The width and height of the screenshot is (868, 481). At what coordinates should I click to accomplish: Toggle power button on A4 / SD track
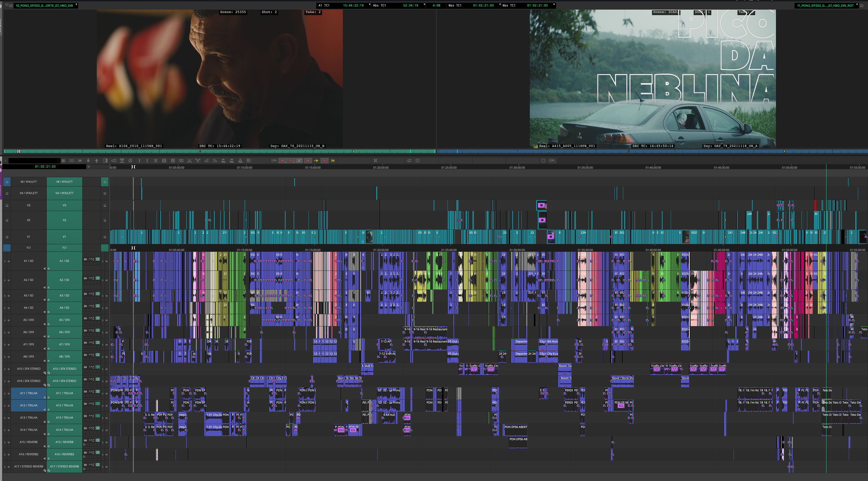coord(98,306)
